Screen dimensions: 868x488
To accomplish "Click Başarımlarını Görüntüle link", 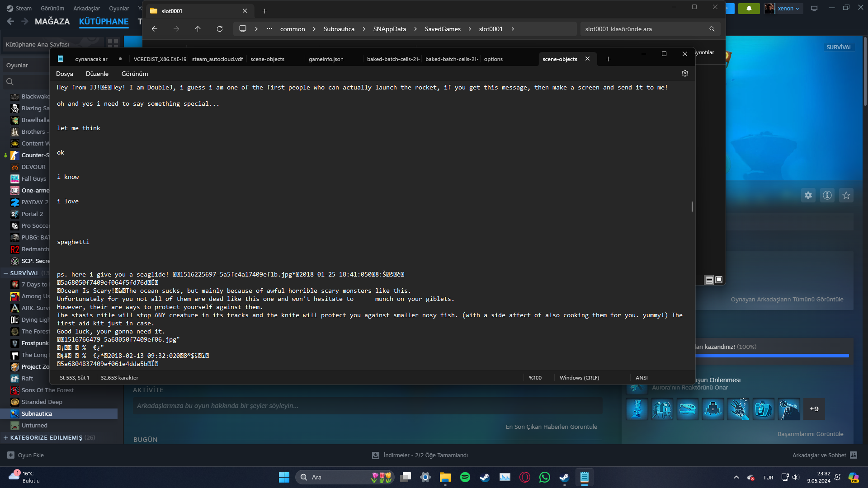I will coord(810,434).
